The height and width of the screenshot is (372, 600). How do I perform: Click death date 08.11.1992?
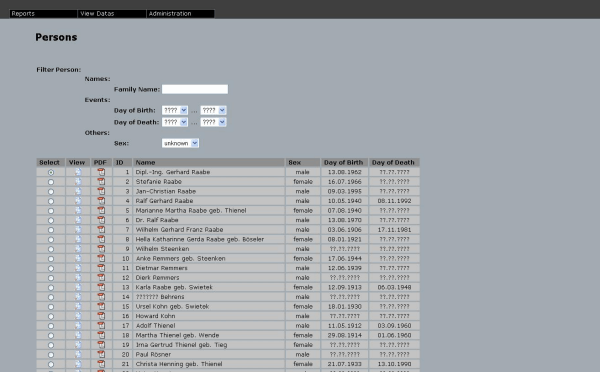(x=394, y=201)
